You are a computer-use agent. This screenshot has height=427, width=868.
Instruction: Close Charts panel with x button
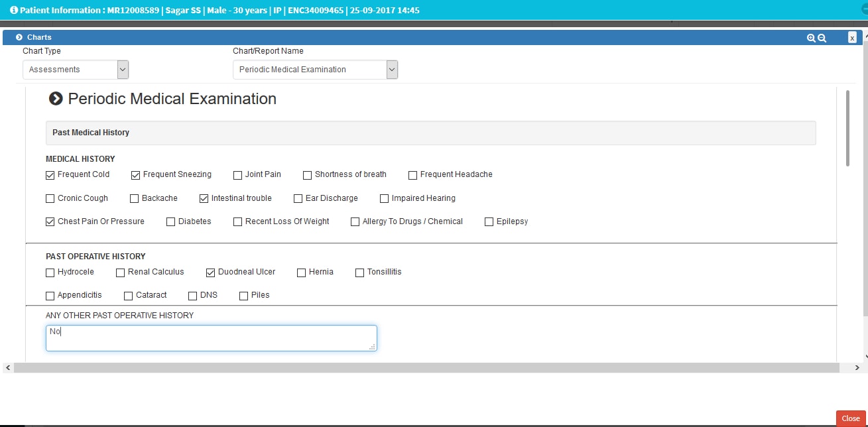pos(852,38)
